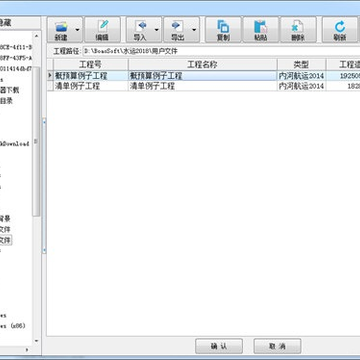The image size is (360, 360).
Task: Select the highlighted 文件 folder in the tree
Action: point(6,240)
